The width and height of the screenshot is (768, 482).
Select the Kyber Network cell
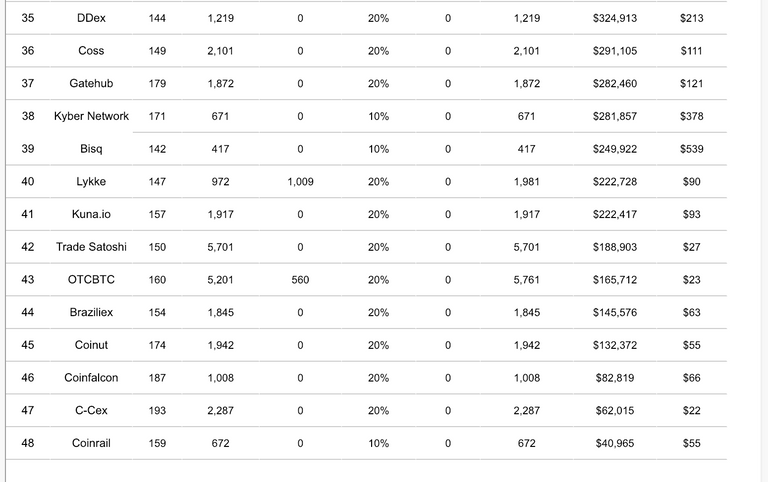(91, 116)
